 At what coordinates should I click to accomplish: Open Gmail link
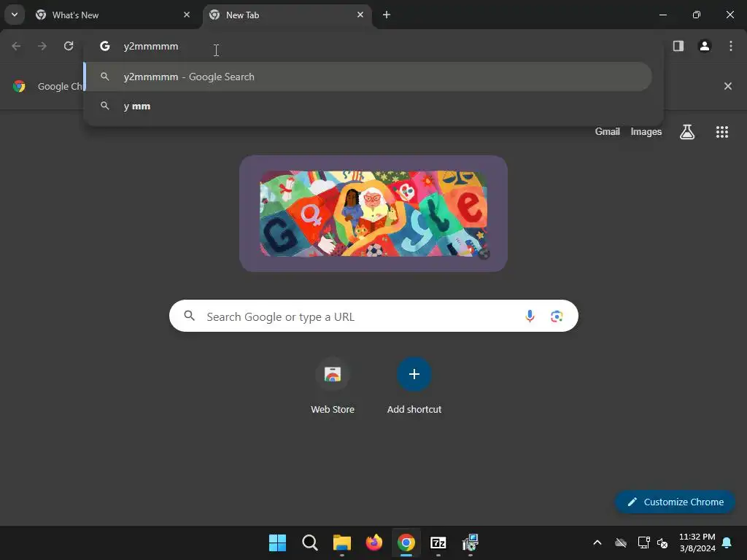click(x=608, y=131)
